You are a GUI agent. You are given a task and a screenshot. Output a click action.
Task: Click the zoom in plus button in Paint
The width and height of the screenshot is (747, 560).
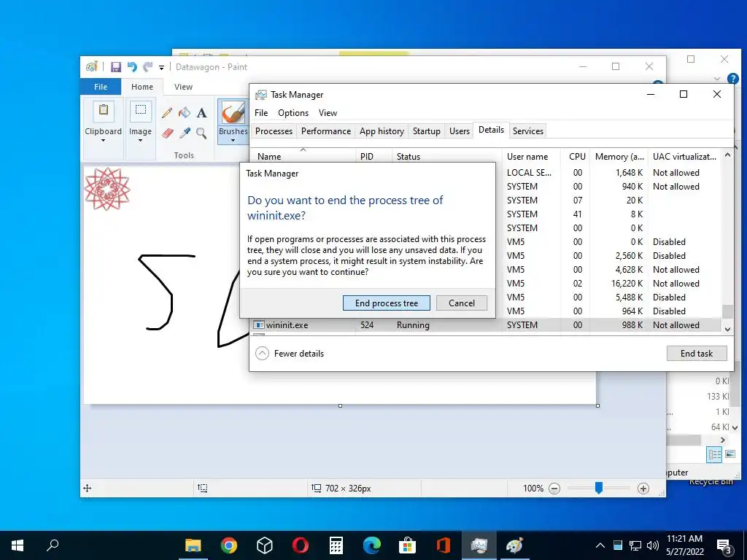point(643,488)
